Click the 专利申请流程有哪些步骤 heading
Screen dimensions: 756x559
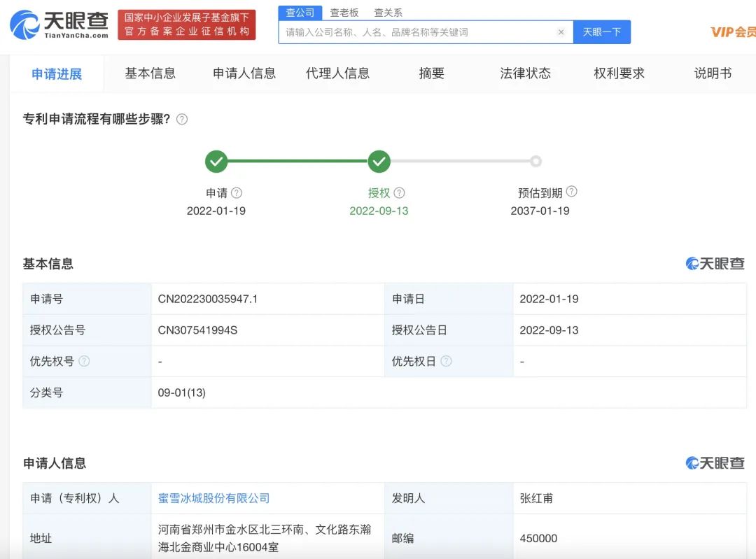click(97, 119)
